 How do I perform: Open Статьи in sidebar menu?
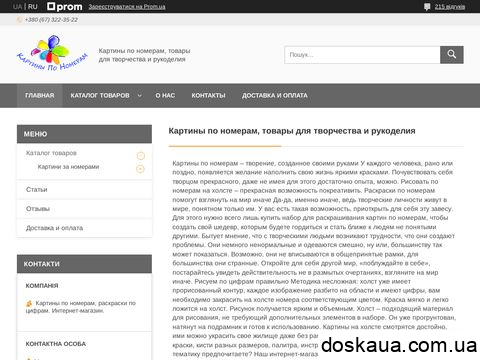point(37,189)
